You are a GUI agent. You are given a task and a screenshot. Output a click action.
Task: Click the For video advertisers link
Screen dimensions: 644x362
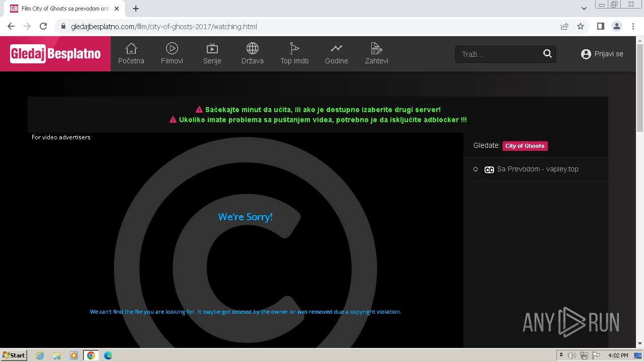click(x=61, y=137)
